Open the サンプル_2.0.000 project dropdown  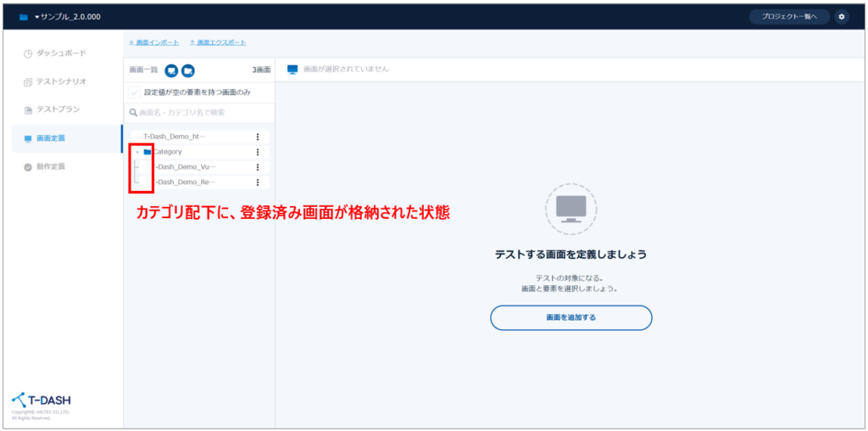pyautogui.click(x=66, y=16)
